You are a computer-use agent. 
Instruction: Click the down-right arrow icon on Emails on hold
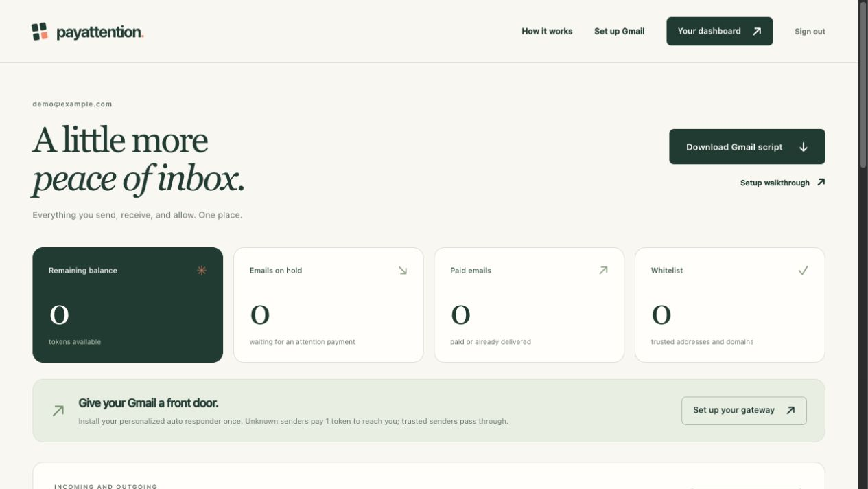coord(403,271)
